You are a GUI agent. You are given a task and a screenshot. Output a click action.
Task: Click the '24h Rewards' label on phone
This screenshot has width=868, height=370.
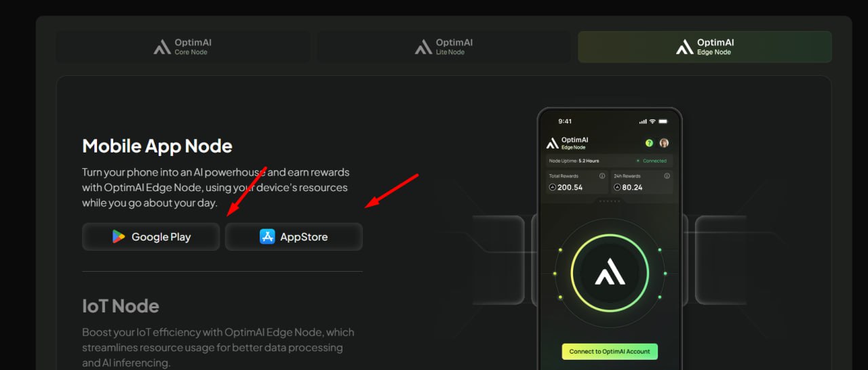pos(627,176)
